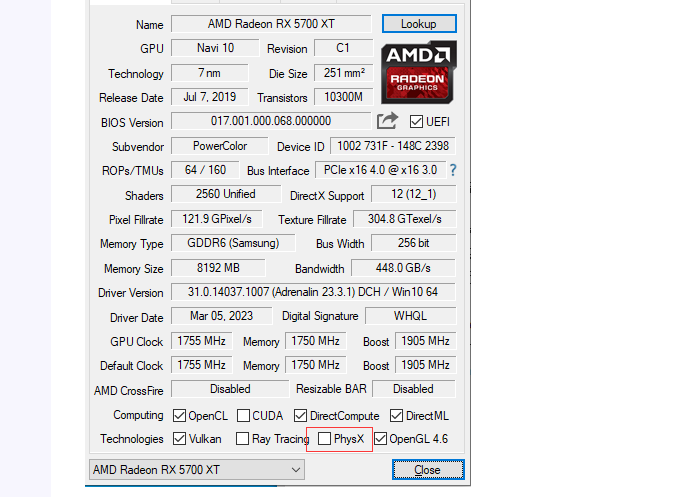Click the Close button
This screenshot has width=694, height=497.
[x=428, y=470]
